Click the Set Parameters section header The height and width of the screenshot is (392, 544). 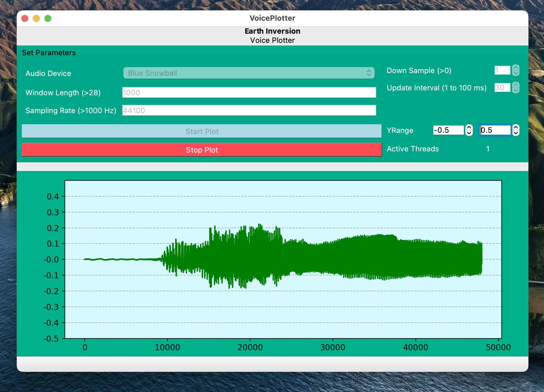click(x=49, y=53)
